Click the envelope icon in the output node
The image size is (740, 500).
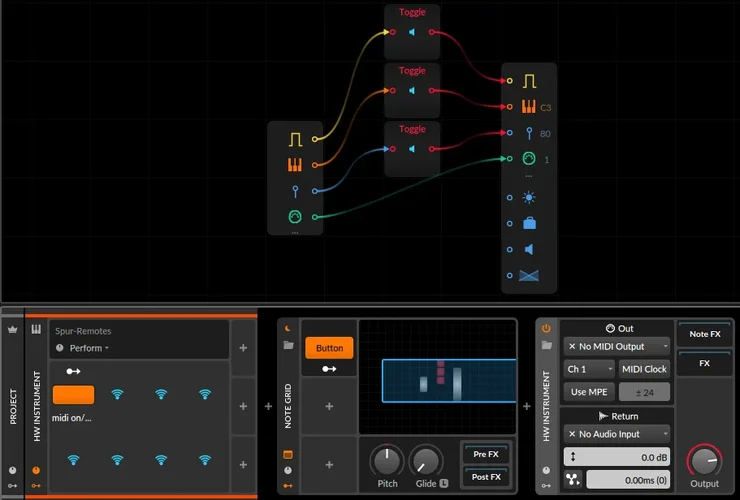point(529,275)
